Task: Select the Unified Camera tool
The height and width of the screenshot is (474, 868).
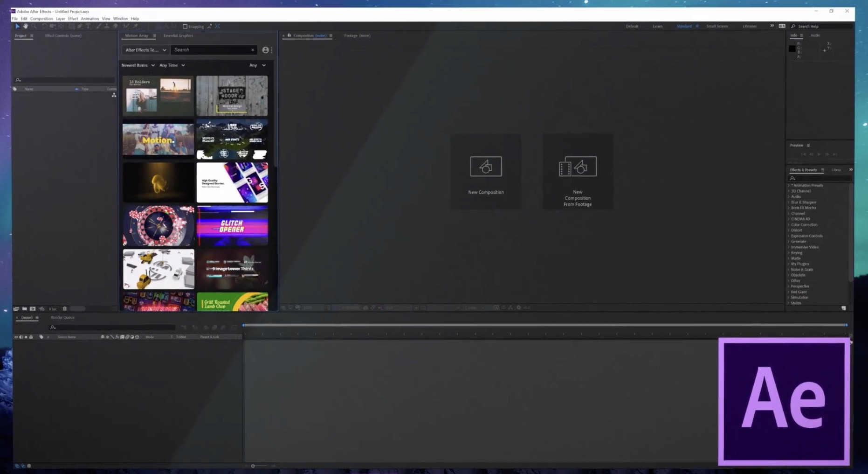Action: pos(53,26)
